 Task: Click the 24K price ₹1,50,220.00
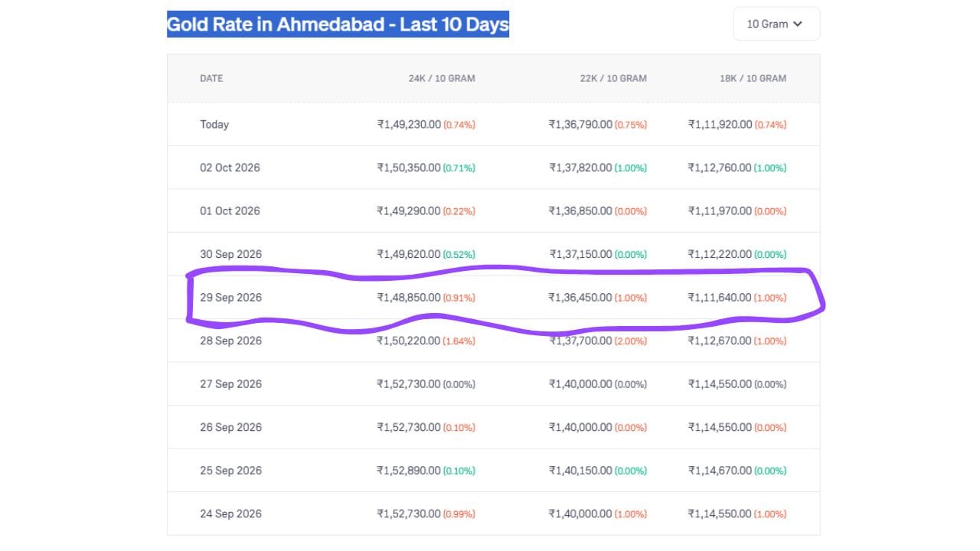(x=409, y=341)
